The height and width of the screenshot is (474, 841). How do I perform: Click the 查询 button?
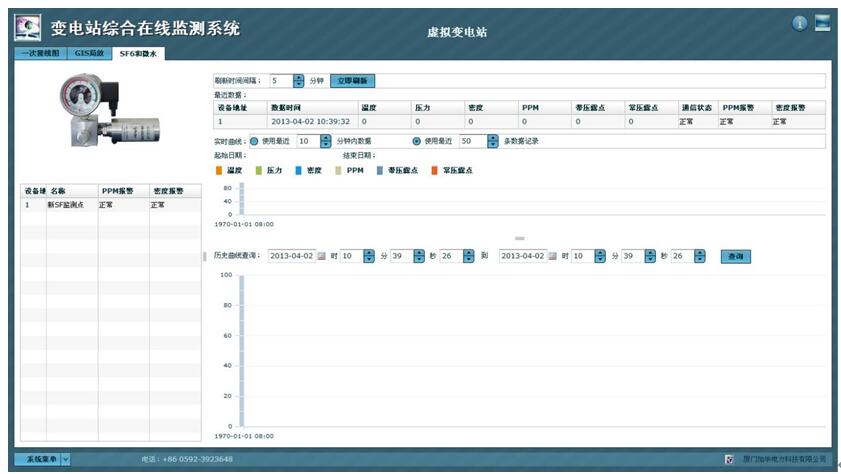[x=735, y=257]
